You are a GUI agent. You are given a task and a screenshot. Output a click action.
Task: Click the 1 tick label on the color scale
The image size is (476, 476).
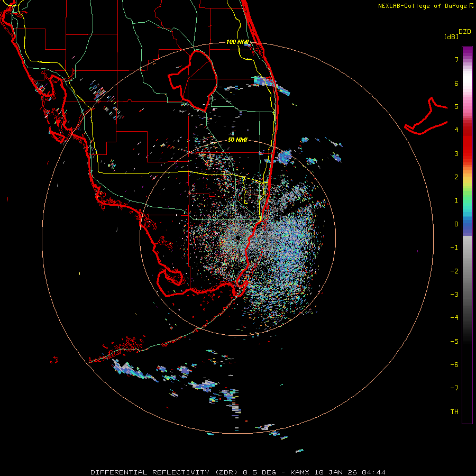[456, 200]
